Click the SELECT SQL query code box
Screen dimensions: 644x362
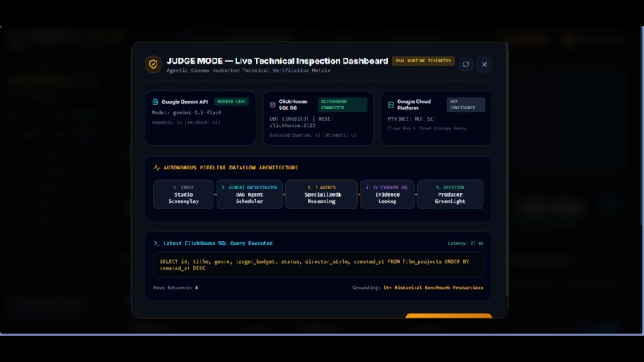click(318, 265)
